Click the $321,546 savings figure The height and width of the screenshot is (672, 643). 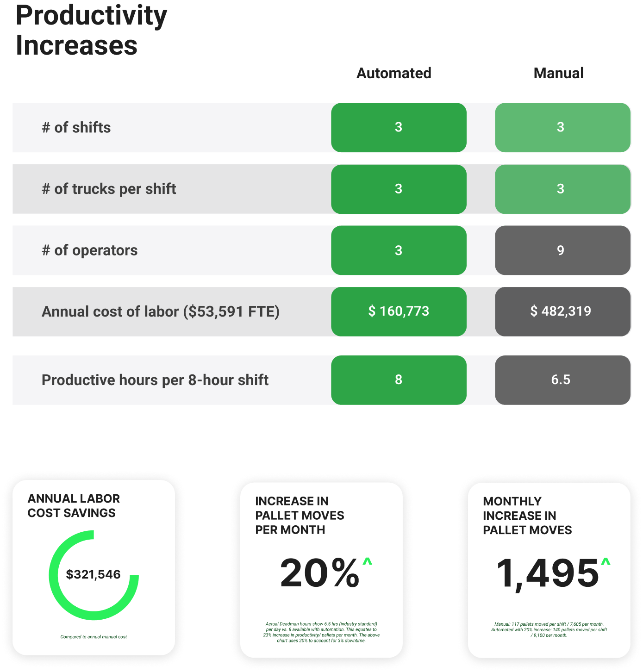coord(94,574)
